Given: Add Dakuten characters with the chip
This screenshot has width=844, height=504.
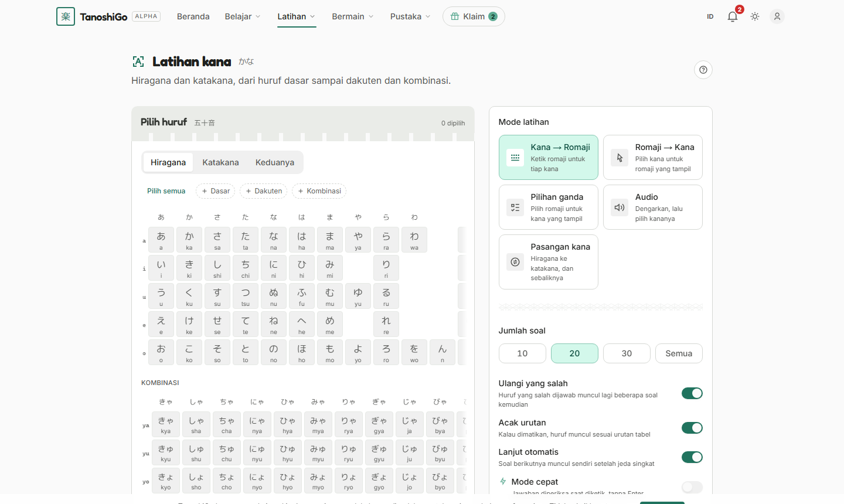Looking at the screenshot, I should coord(264,191).
